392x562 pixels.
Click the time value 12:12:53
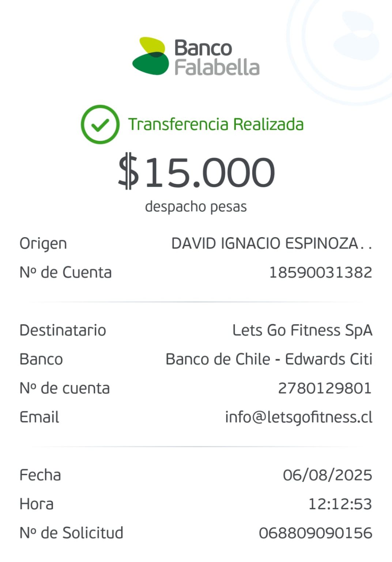[x=340, y=504]
